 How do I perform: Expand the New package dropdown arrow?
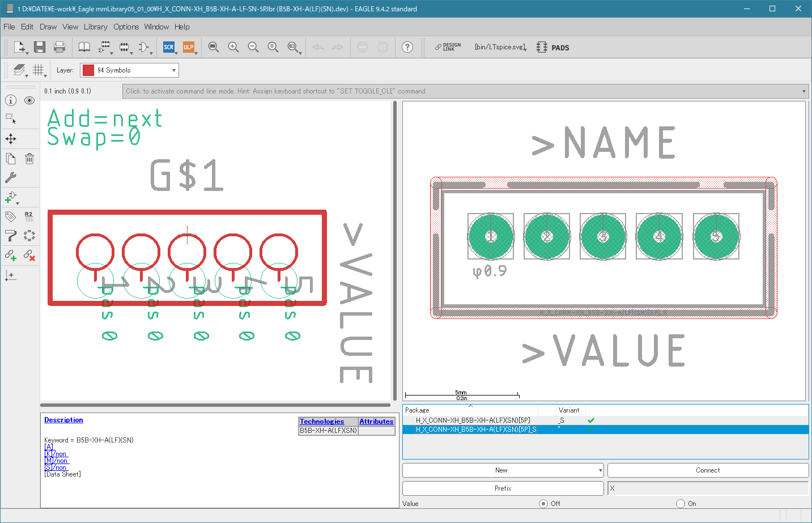[x=600, y=470]
